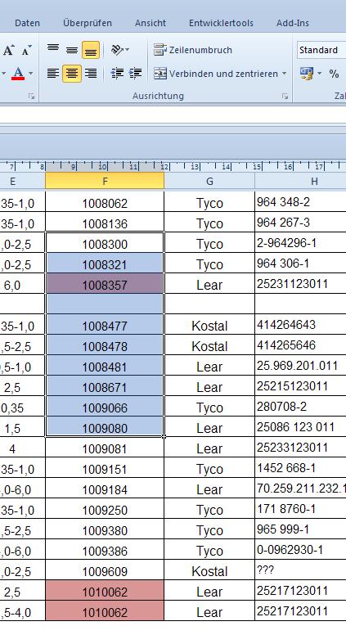Toggle bottom vertical alignment
This screenshot has height=644, width=346.
[91, 50]
